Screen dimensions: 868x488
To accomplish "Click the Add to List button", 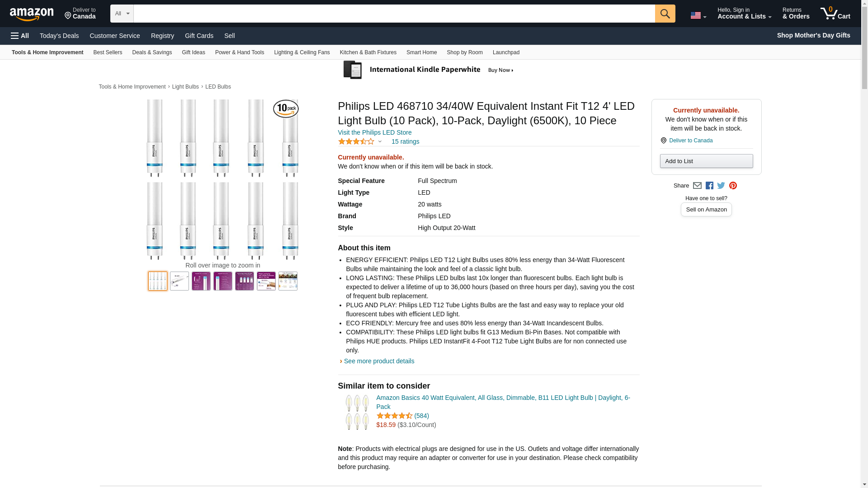I will 706,161.
